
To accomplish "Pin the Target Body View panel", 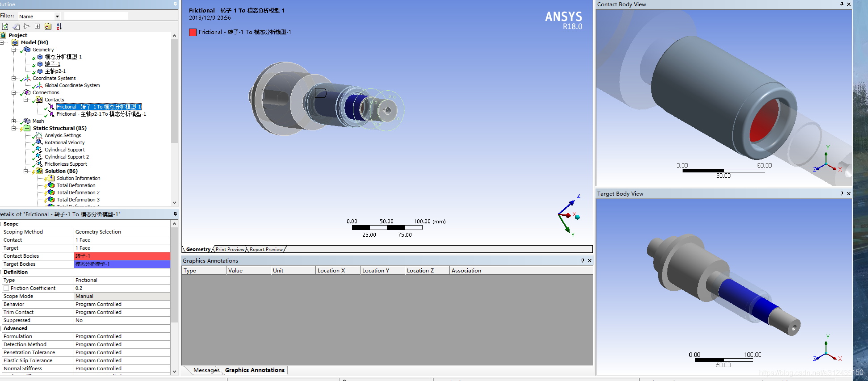I will click(842, 193).
